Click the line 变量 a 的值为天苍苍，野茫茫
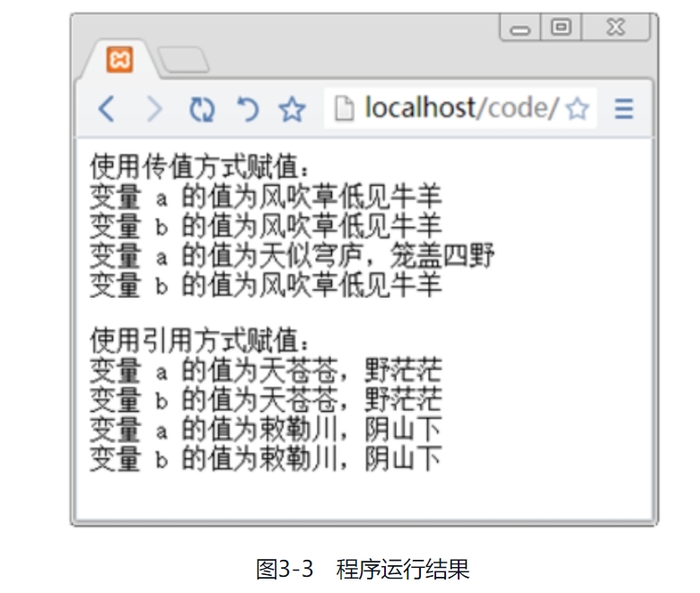700x593 pixels. [267, 371]
